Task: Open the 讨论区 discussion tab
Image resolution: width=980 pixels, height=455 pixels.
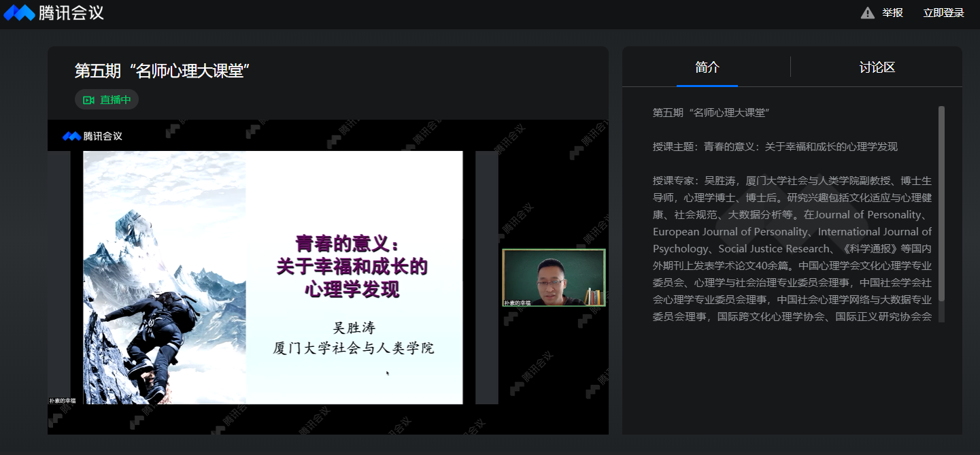Action: (x=877, y=67)
